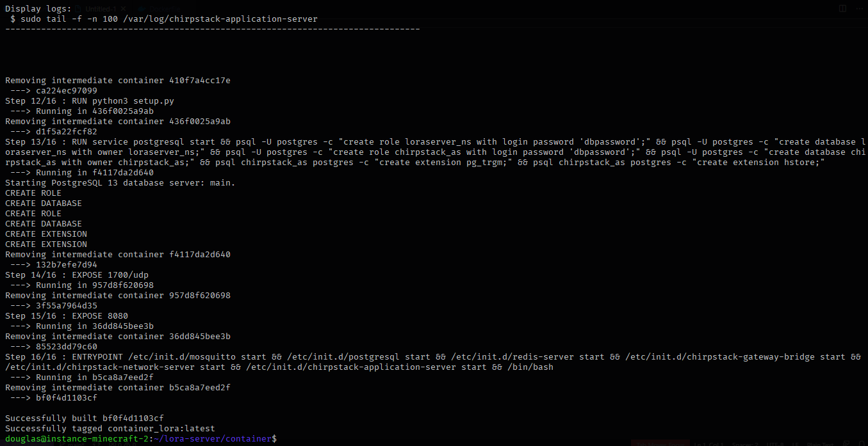Click 'Removing intermediate container 436f0025a9ab' line
Image resolution: width=868 pixels, height=446 pixels.
click(118, 122)
